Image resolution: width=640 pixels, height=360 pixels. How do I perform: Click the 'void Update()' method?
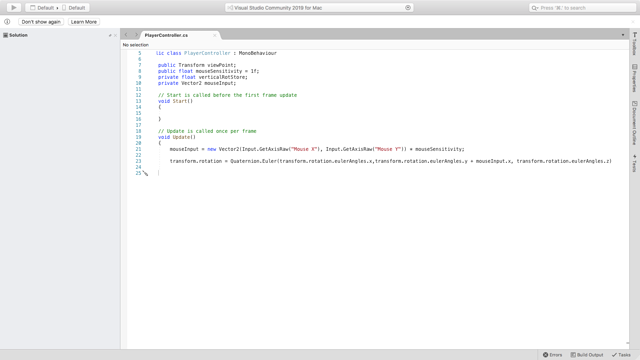177,137
